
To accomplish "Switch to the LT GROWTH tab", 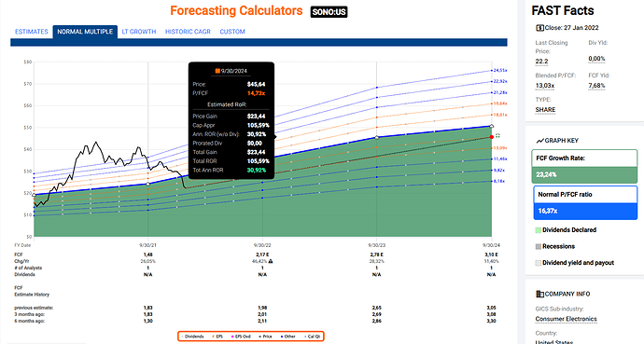I will [139, 32].
